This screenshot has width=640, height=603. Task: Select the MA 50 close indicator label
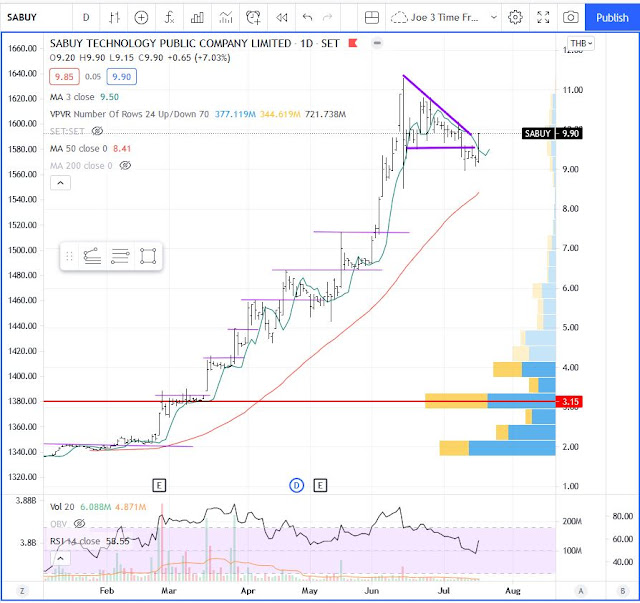pyautogui.click(x=78, y=149)
